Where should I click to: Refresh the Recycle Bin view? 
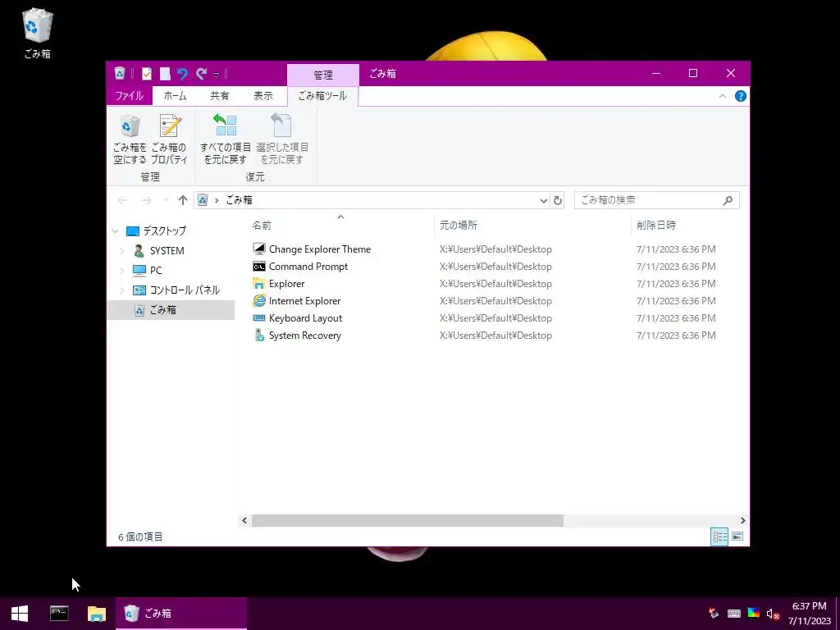point(557,200)
